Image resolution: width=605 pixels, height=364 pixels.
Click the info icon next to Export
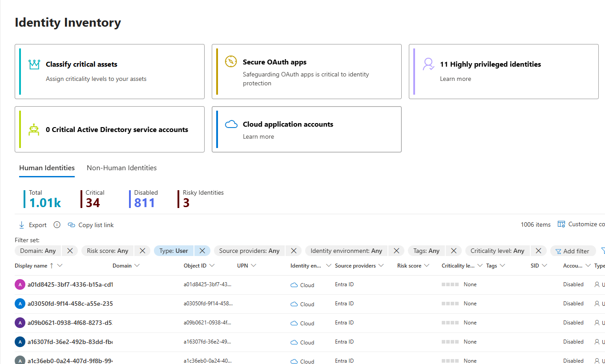pos(56,225)
